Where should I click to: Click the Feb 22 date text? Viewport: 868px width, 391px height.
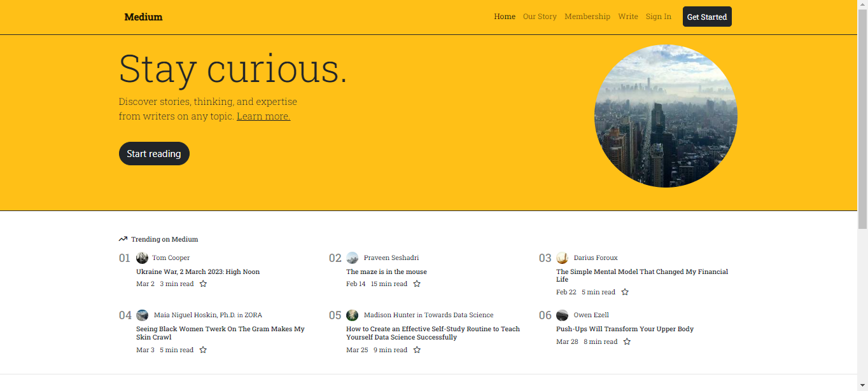(566, 292)
